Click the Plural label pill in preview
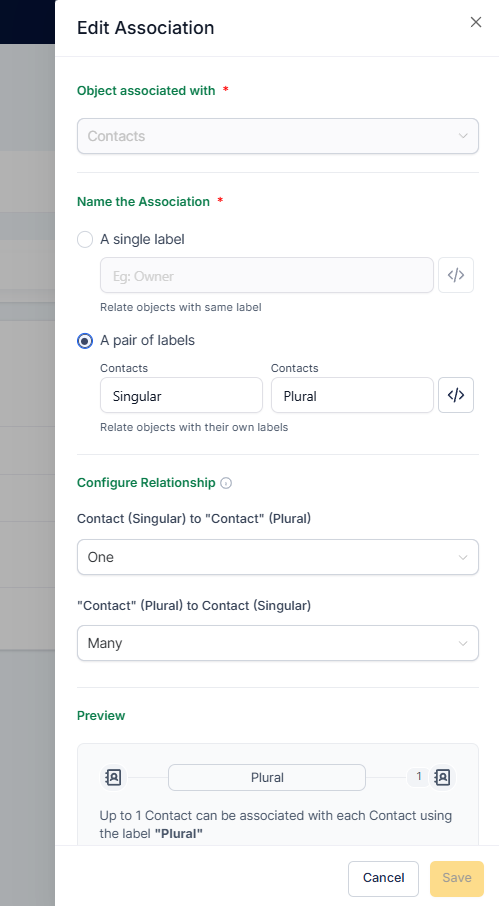The image size is (499, 906). [x=267, y=778]
